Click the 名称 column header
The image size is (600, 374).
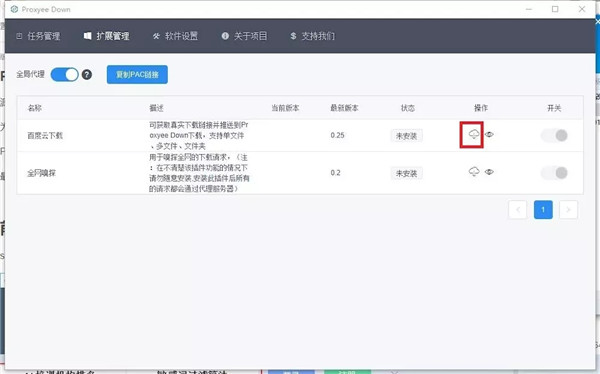(35, 108)
